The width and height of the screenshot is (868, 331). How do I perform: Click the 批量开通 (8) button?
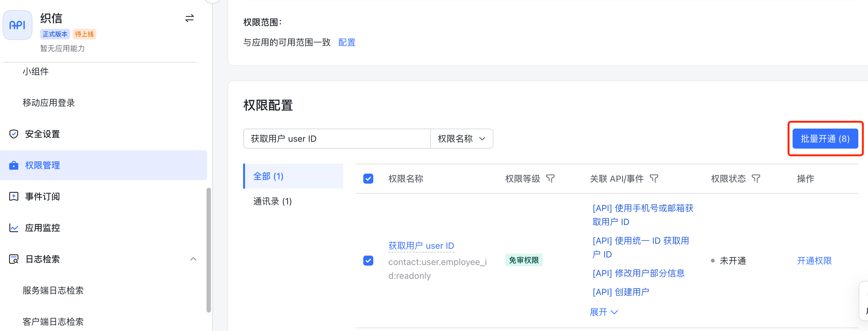825,139
